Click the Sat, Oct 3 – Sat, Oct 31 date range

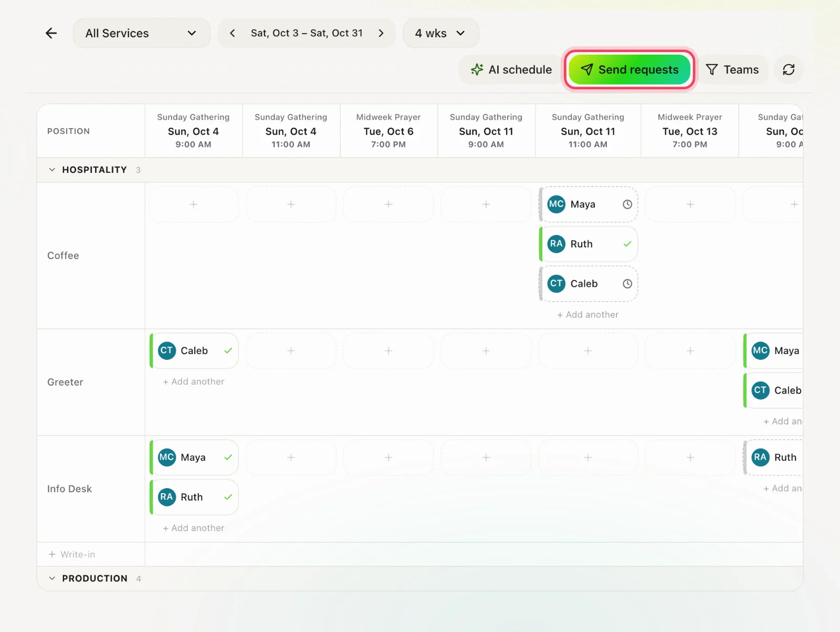click(x=307, y=33)
